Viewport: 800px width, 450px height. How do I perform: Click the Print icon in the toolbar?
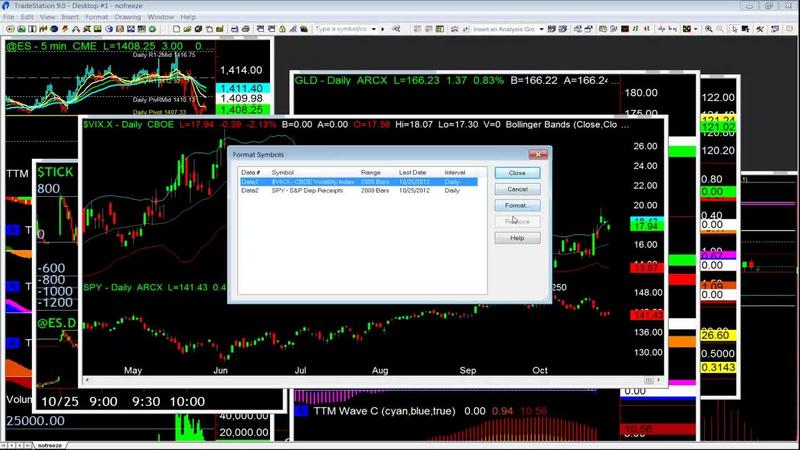click(234, 29)
